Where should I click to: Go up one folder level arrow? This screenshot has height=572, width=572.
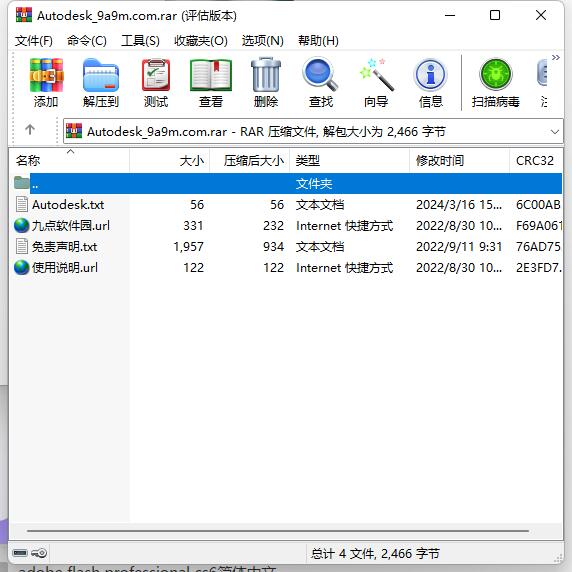pos(30,129)
